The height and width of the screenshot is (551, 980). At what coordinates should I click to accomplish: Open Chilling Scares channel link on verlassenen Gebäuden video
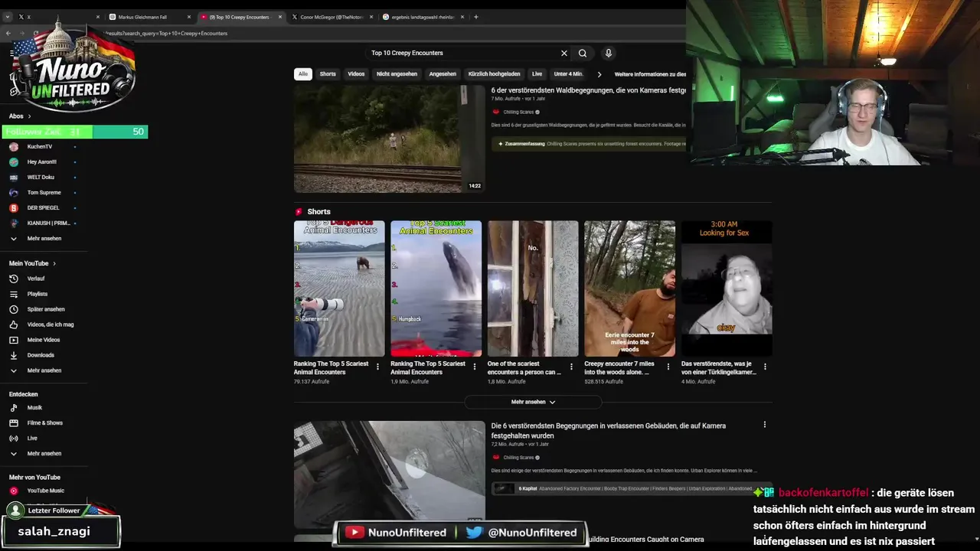click(518, 458)
